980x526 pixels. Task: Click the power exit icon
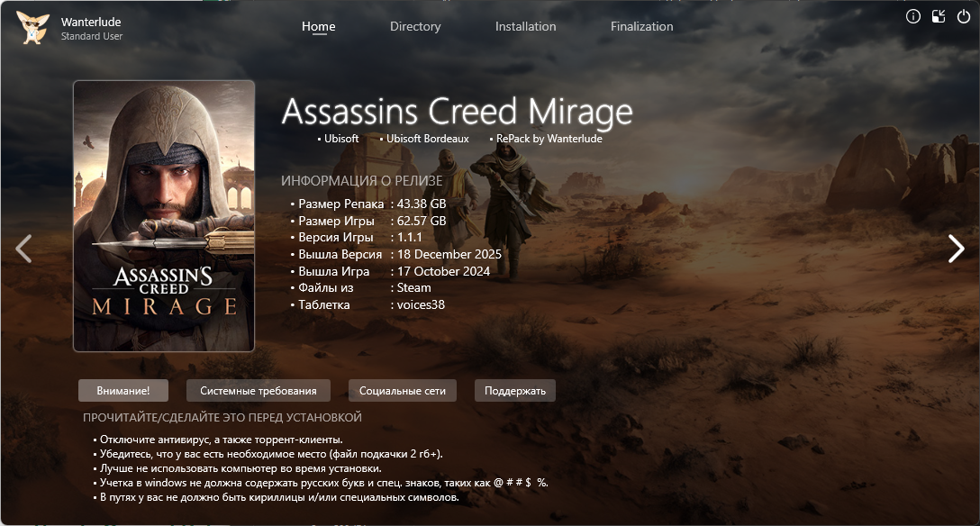[x=964, y=17]
